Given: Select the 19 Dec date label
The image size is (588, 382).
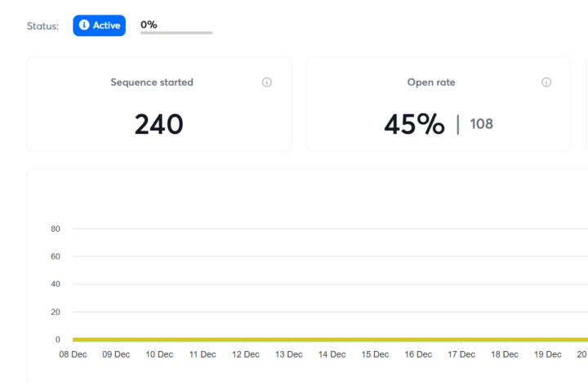Looking at the screenshot, I should pos(547,354).
